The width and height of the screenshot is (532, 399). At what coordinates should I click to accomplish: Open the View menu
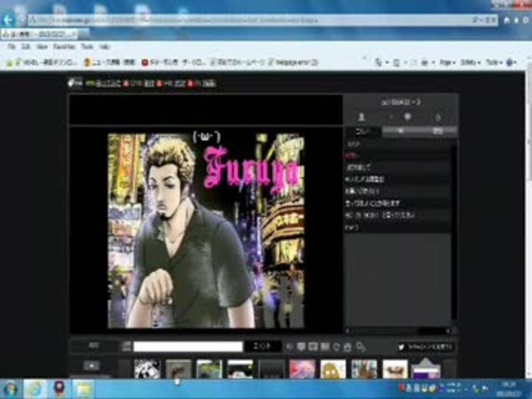point(42,47)
